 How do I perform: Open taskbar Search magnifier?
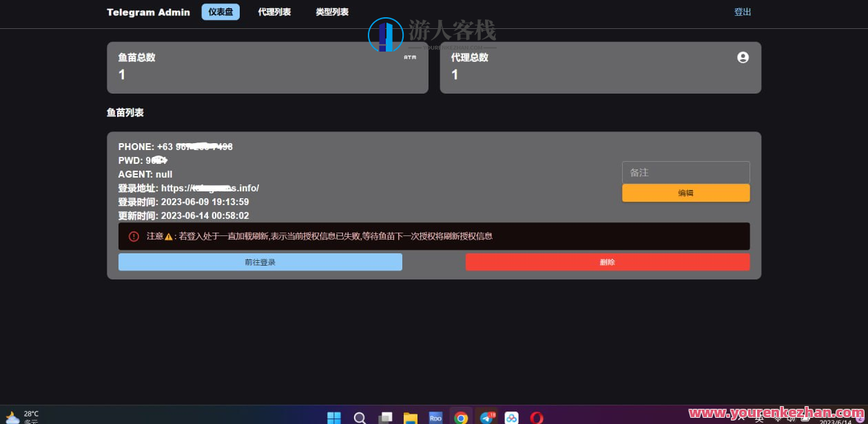click(x=360, y=417)
